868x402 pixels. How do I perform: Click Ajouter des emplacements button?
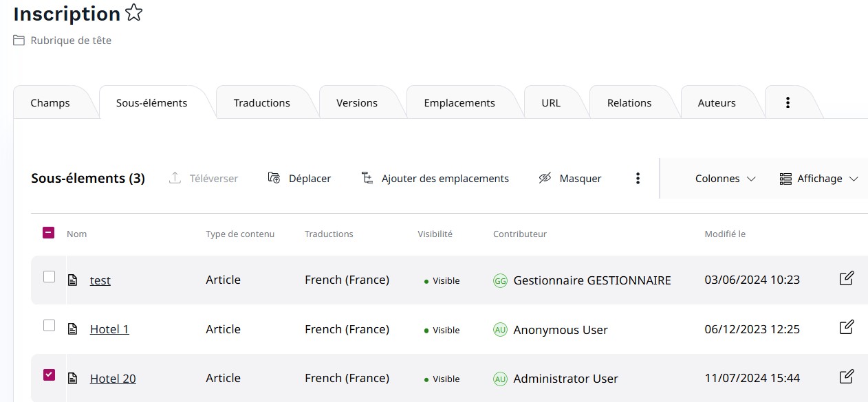coord(435,179)
